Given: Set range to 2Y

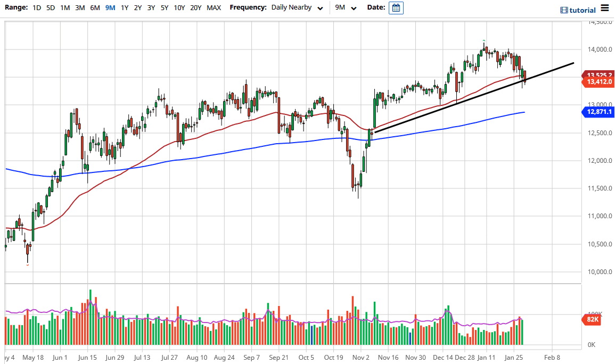Looking at the screenshot, I should (x=138, y=7).
